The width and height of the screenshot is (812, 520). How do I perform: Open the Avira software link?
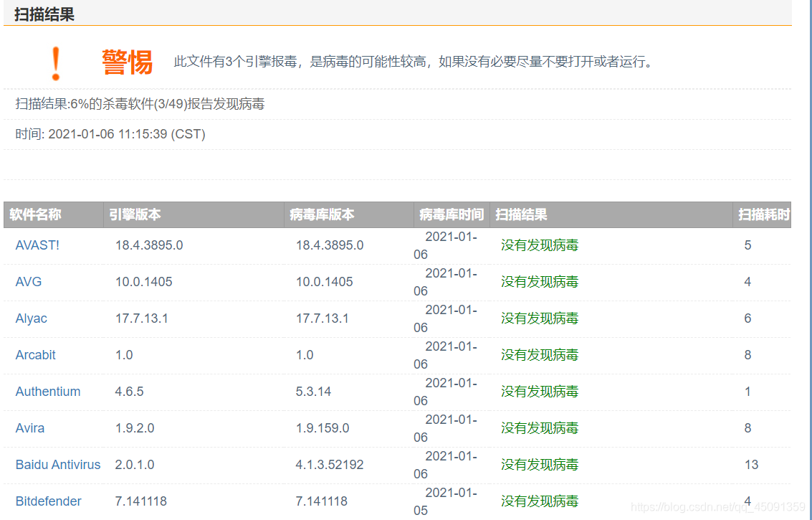click(29, 428)
